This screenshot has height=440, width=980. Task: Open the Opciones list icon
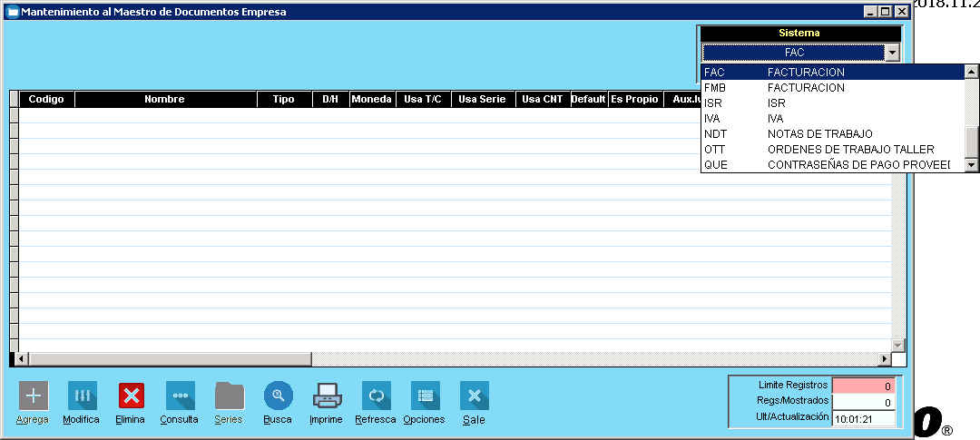tap(425, 396)
